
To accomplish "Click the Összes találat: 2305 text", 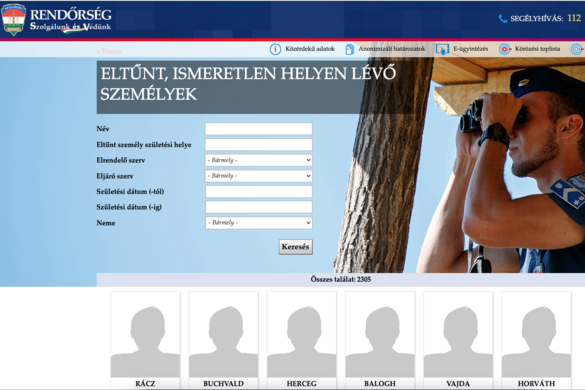I will [x=341, y=280].
